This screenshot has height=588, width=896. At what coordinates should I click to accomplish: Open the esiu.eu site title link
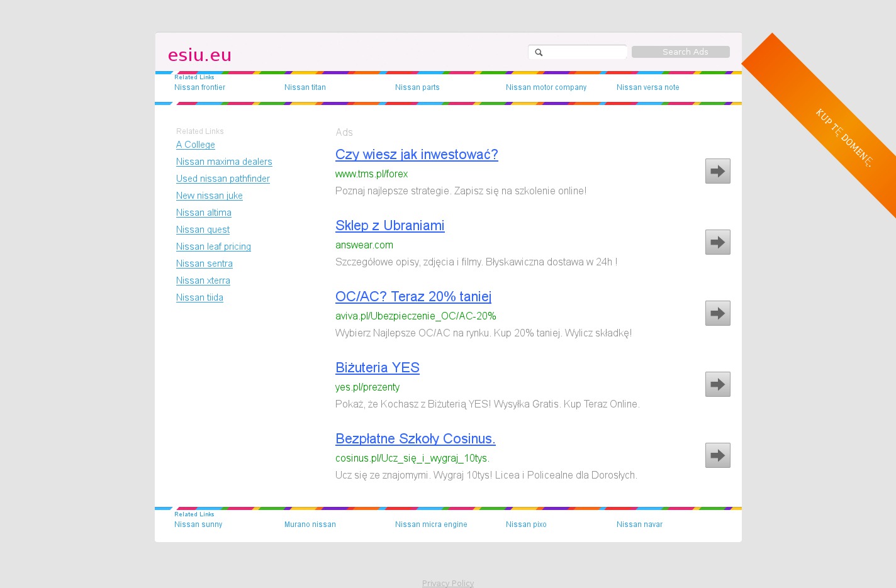199,55
